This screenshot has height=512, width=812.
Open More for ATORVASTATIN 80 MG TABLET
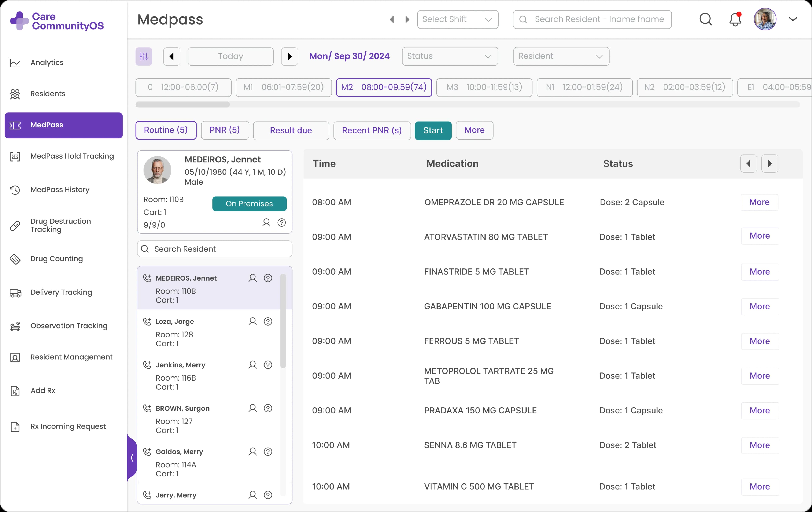point(760,236)
